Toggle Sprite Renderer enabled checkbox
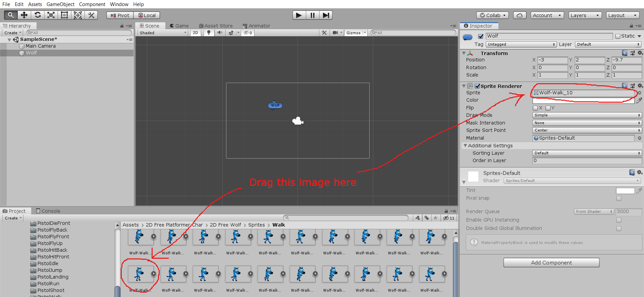Image resolution: width=644 pixels, height=297 pixels. click(x=477, y=86)
